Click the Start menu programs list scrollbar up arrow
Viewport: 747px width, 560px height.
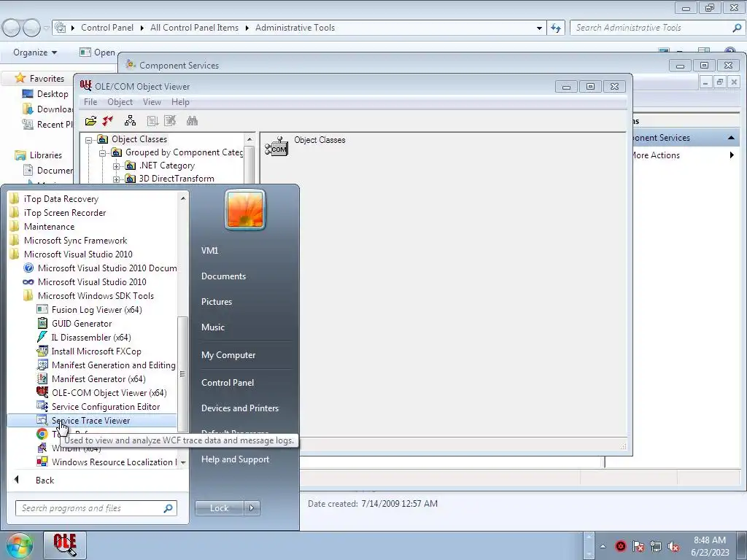pos(183,198)
